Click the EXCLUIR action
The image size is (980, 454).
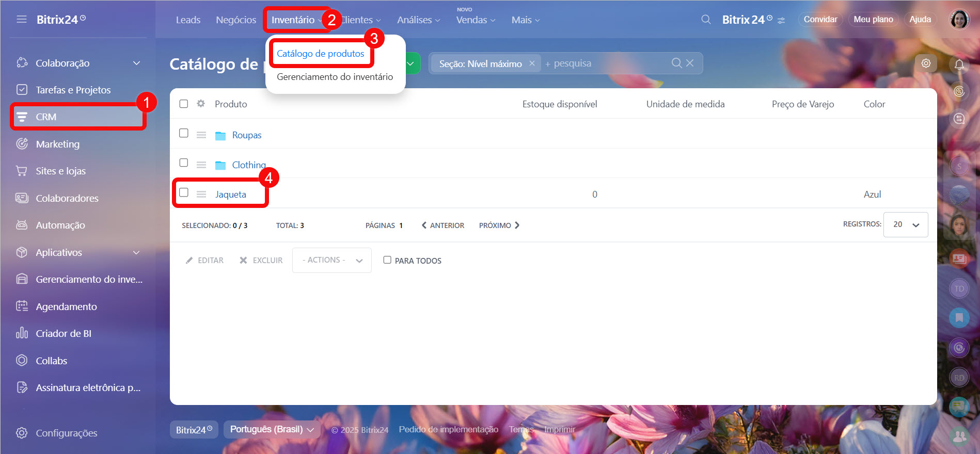[261, 261]
